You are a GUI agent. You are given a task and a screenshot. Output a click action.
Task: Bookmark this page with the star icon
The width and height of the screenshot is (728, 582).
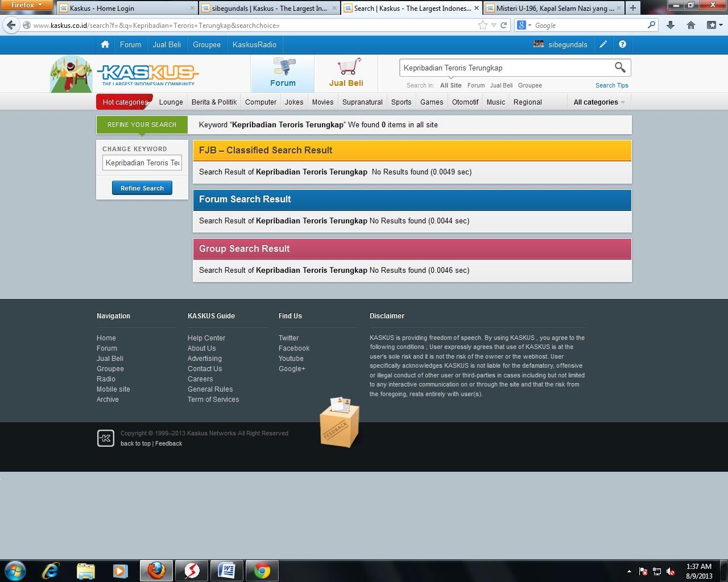[x=483, y=25]
